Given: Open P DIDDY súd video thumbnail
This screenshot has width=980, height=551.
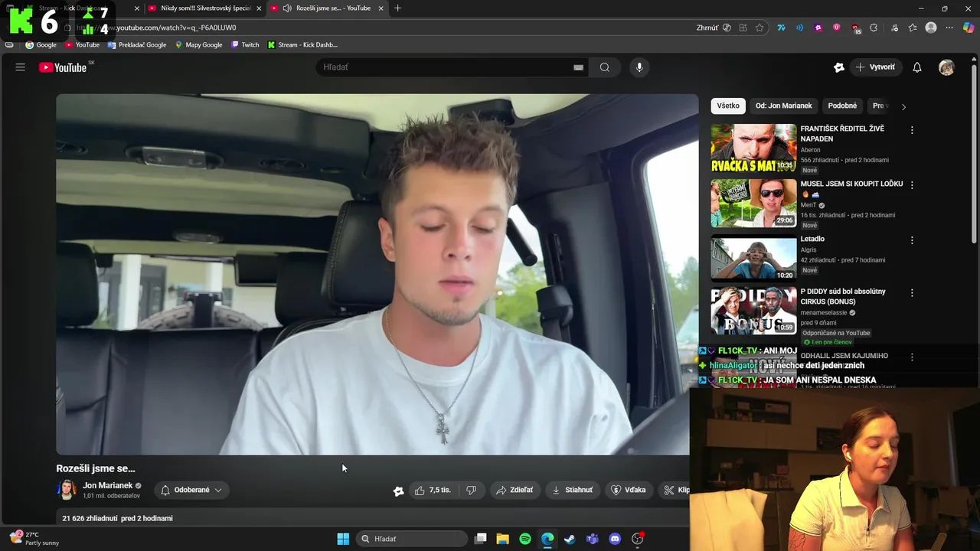Looking at the screenshot, I should (753, 311).
